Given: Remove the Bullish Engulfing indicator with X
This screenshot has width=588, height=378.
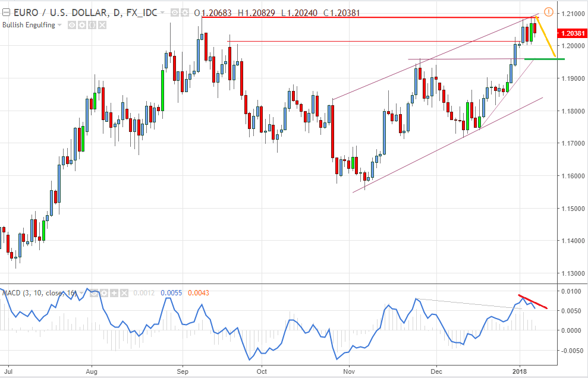Looking at the screenshot, I should [102, 25].
